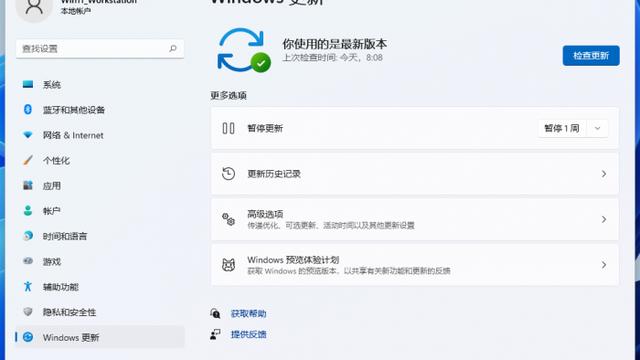The image size is (640, 360).
Task: Click the 个性化 paintbrush icon
Action: coord(28,160)
